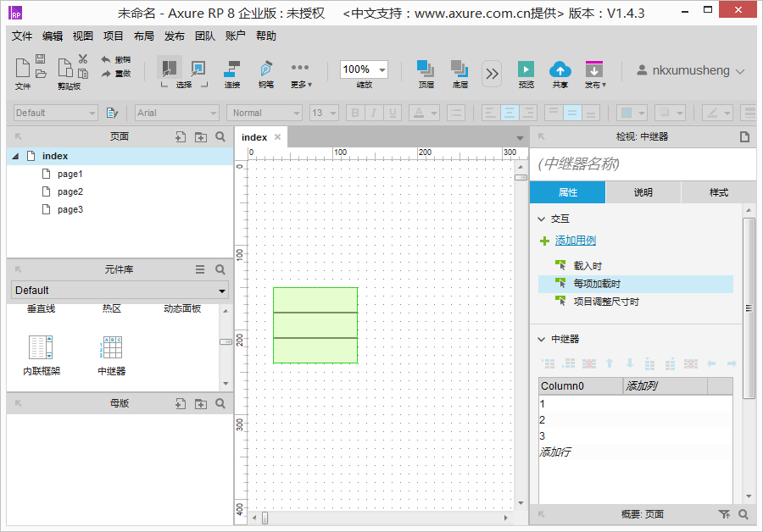Image resolution: width=763 pixels, height=532 pixels.
Task: Click the open folder icon
Action: pyautogui.click(x=41, y=74)
